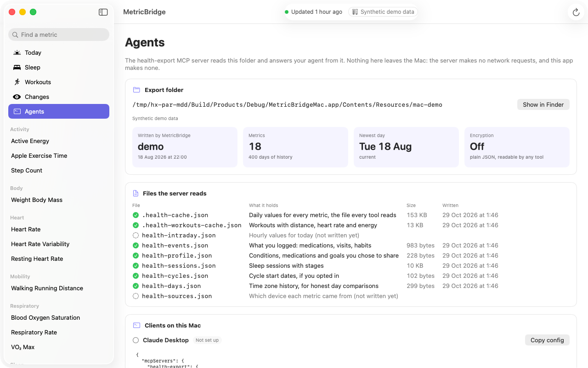The height and width of the screenshot is (368, 588).
Task: Open Weight Body Mass metric
Action: coord(59,200)
